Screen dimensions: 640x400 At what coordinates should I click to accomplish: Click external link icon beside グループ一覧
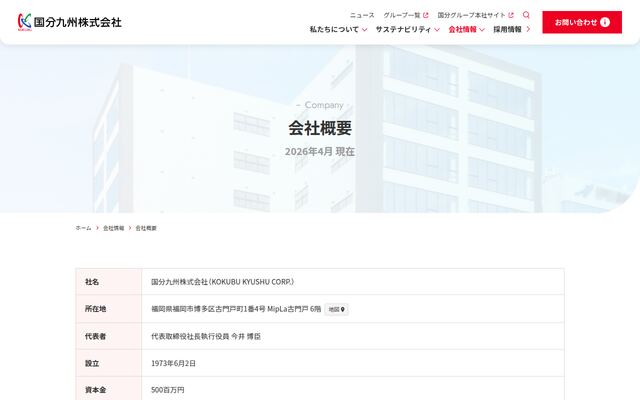(426, 15)
